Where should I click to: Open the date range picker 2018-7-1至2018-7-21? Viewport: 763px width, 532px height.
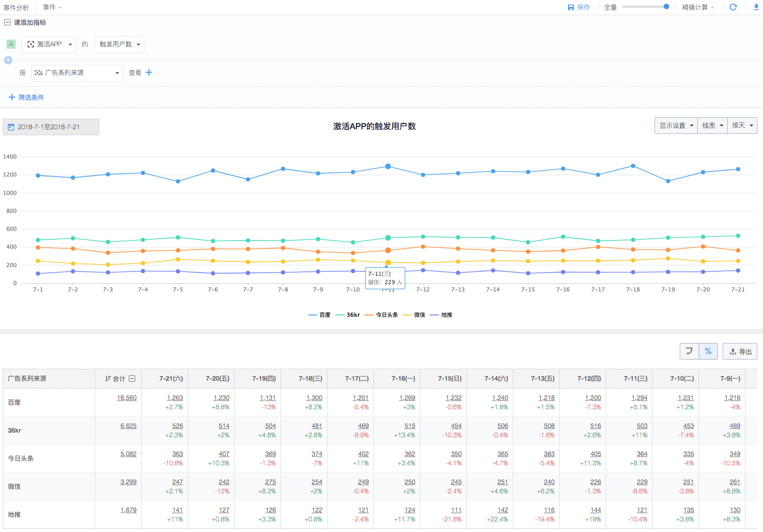[51, 127]
